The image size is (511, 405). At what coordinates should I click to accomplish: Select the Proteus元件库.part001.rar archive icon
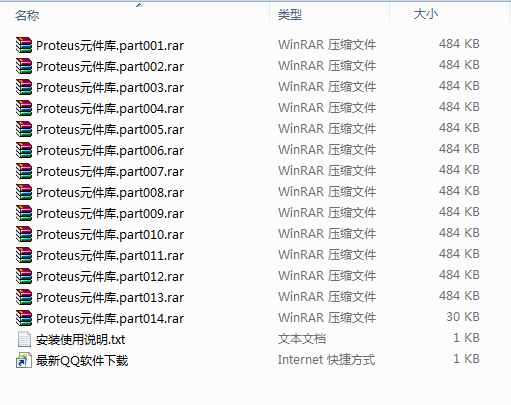point(24,45)
